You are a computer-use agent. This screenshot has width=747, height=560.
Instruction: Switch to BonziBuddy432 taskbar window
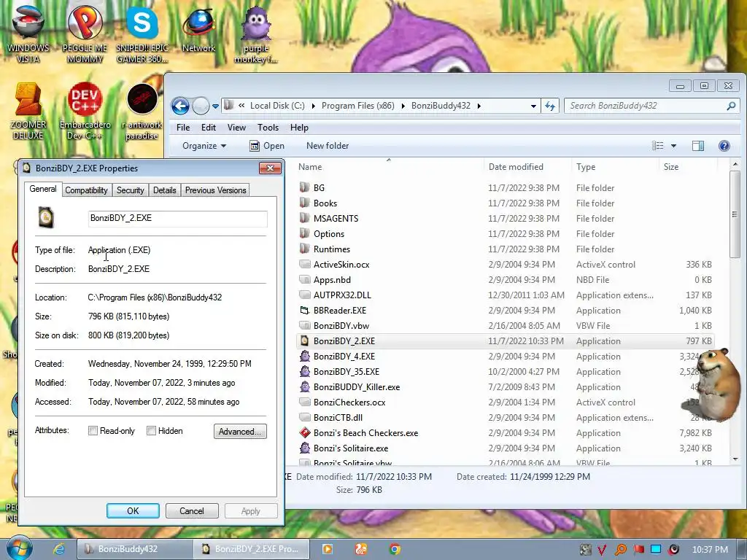pyautogui.click(x=135, y=549)
